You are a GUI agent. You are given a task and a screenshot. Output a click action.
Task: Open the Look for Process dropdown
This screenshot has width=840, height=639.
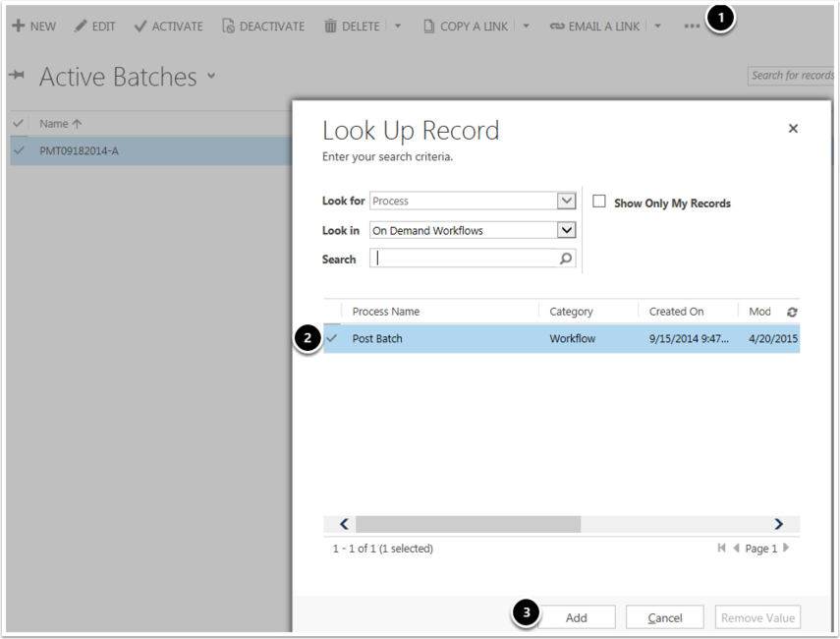pos(566,201)
